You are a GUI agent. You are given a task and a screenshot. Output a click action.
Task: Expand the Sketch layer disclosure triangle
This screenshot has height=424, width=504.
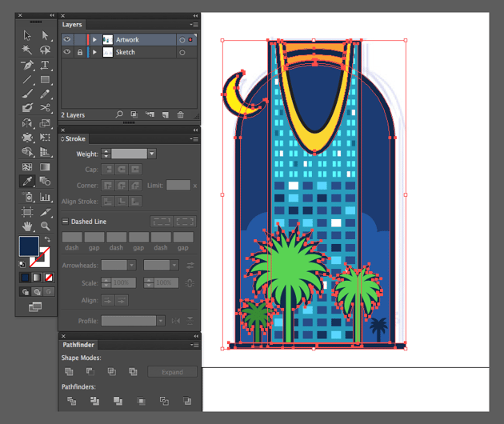pos(94,52)
